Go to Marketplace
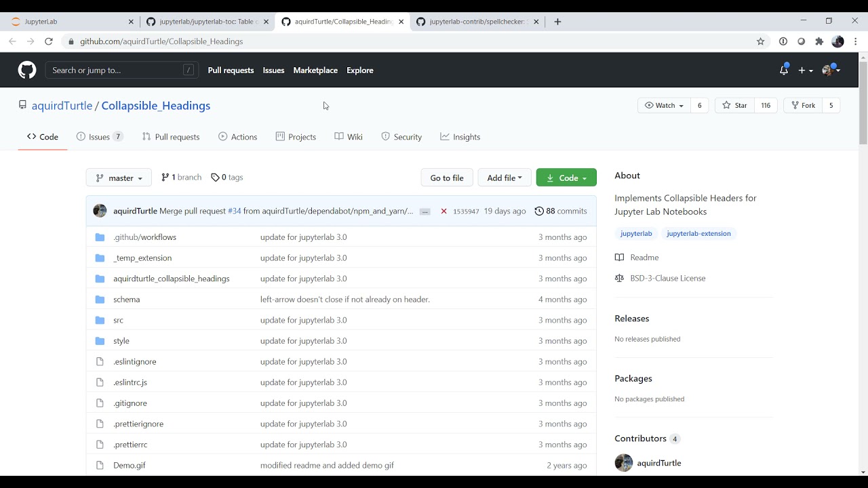This screenshot has height=488, width=868. [315, 70]
